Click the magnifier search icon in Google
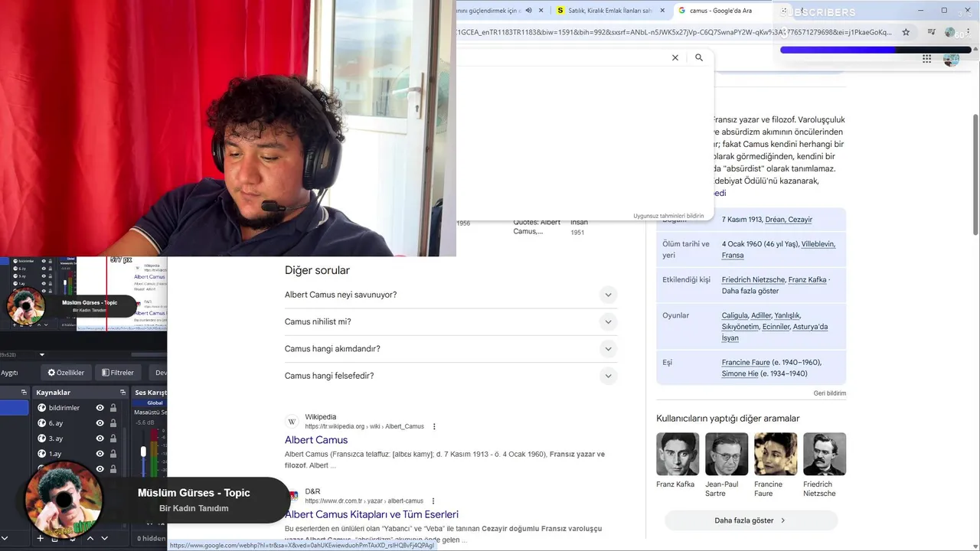 click(699, 57)
